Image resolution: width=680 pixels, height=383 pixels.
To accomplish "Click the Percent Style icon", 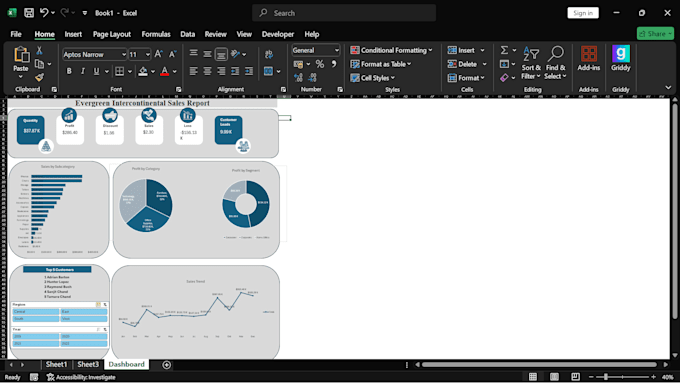I will pos(320,64).
